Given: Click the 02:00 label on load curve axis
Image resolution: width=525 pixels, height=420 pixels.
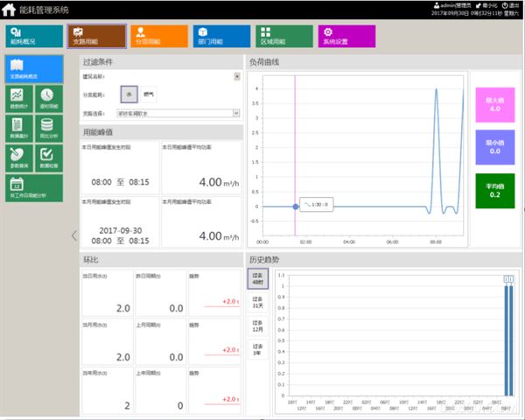Looking at the screenshot, I should tap(305, 241).
